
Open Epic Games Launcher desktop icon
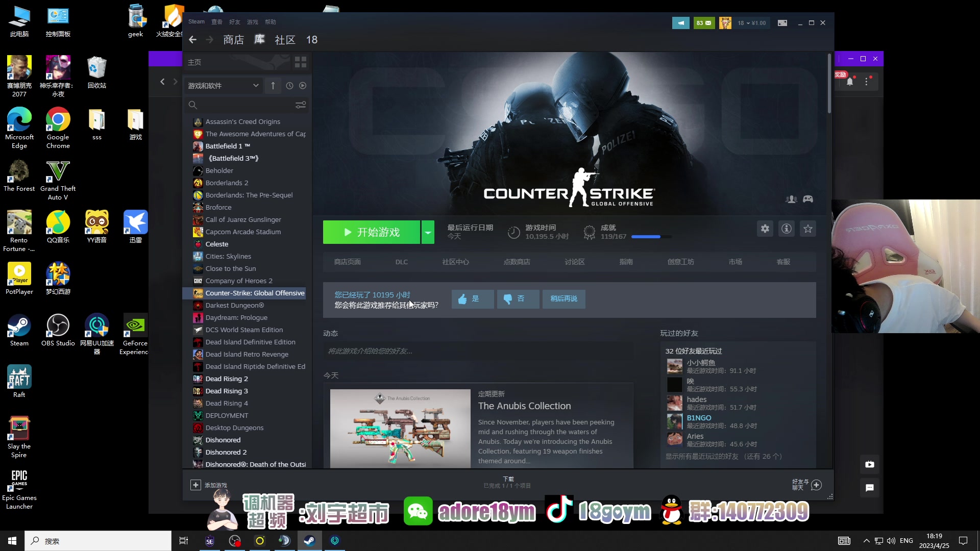click(19, 489)
